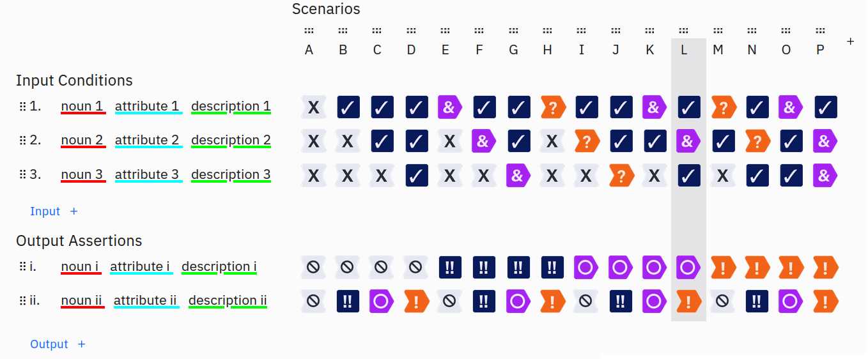Add a new output assertion
Screen dimensions: 868x359
tap(58, 344)
